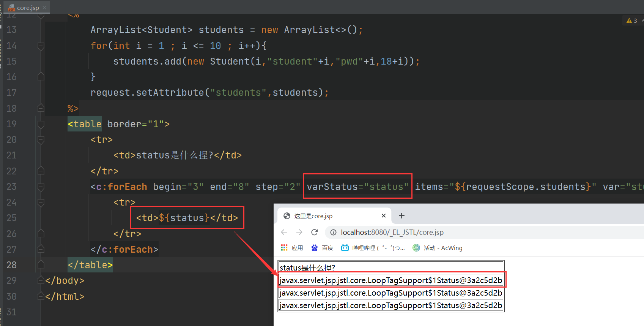
Task: Click the </c:forEach> closing tag
Action: pyautogui.click(x=124, y=249)
